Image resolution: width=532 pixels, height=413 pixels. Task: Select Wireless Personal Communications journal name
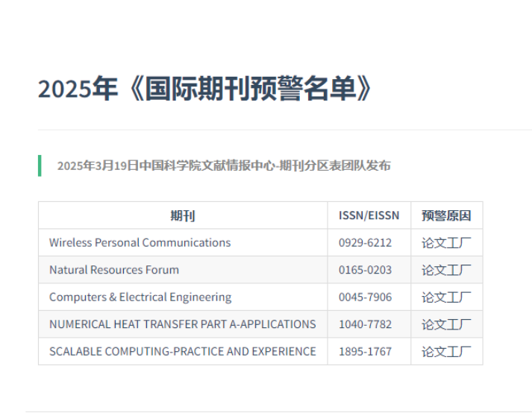pyautogui.click(x=140, y=242)
